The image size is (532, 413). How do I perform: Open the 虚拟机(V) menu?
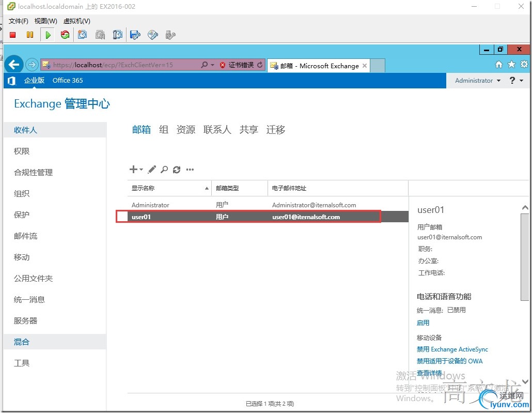point(76,21)
